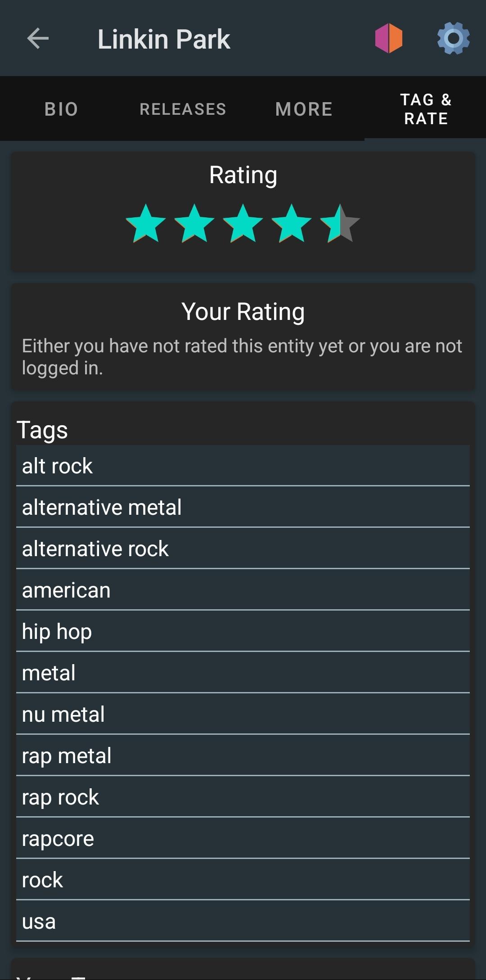Tap the back arrow icon
486x980 pixels.
coord(38,38)
